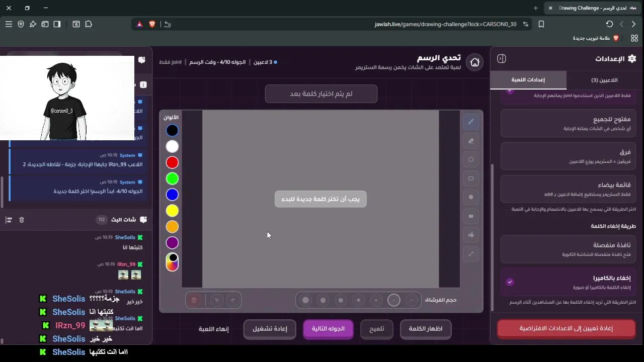Pick the orange color swatch

[172, 227]
